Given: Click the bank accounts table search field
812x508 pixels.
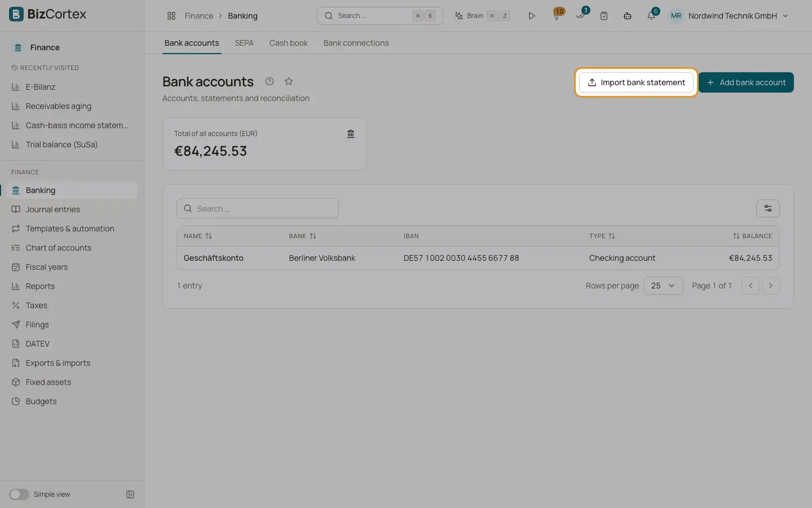Looking at the screenshot, I should pos(258,208).
